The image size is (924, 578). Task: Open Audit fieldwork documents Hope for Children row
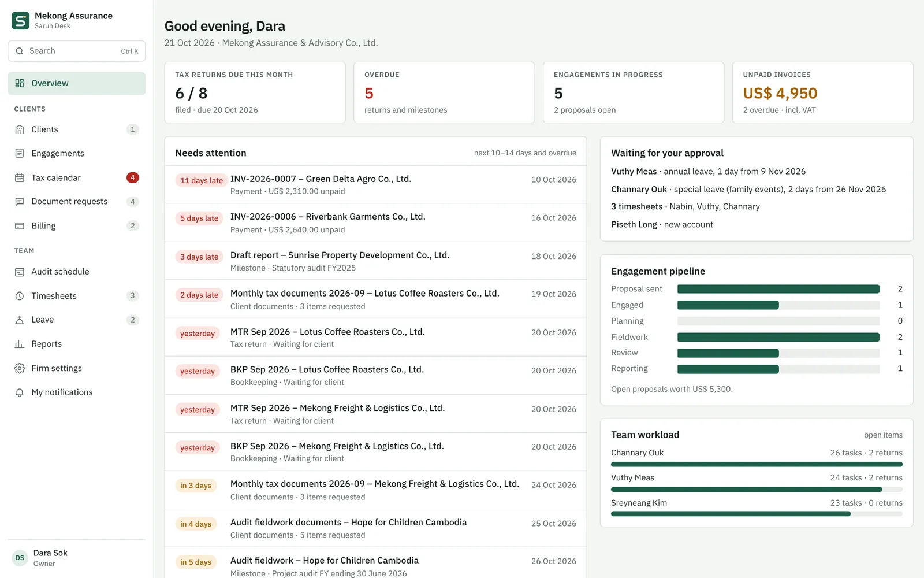tap(375, 528)
